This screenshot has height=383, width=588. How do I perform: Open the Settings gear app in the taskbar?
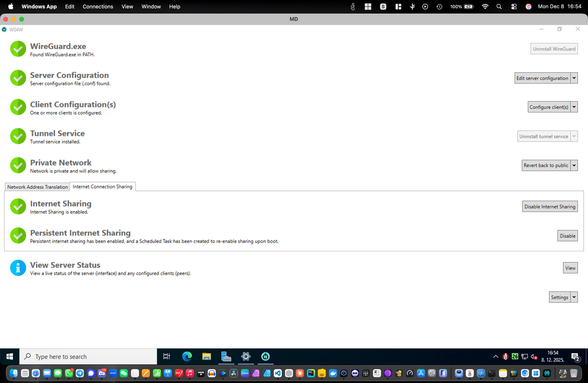246,356
